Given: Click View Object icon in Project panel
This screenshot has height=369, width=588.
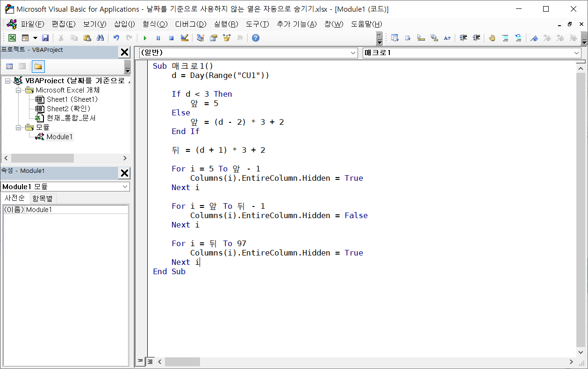Looking at the screenshot, I should (x=22, y=66).
